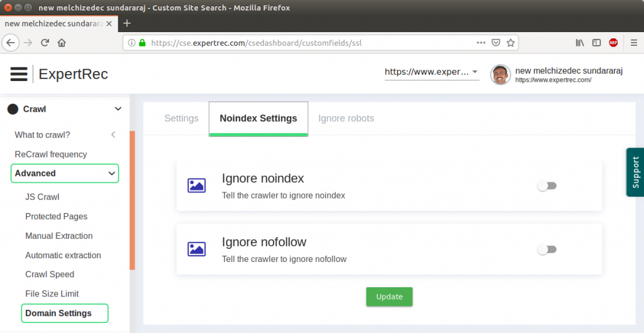Click 'Tell the crawler to ignore noindex'
The height and width of the screenshot is (333, 644).
click(x=284, y=195)
